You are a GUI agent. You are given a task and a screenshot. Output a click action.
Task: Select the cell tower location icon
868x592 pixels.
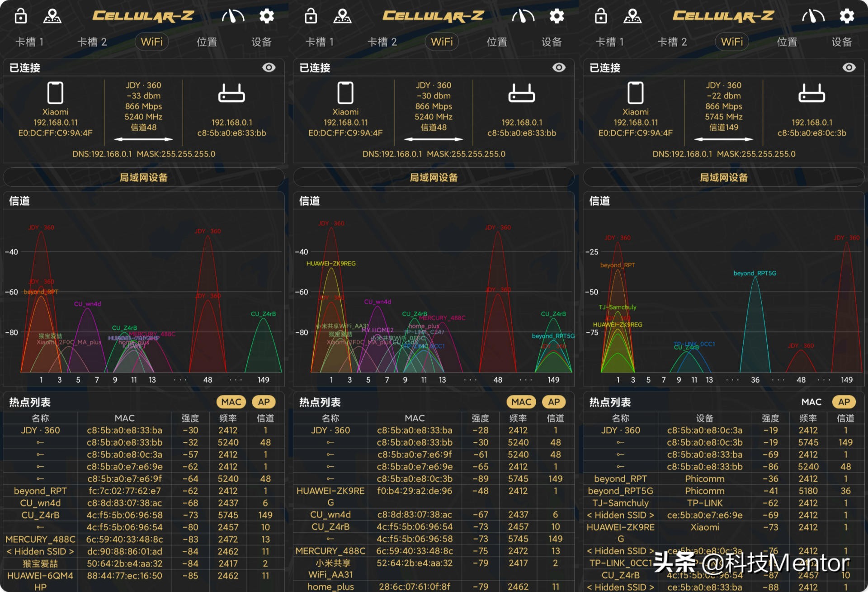point(53,16)
